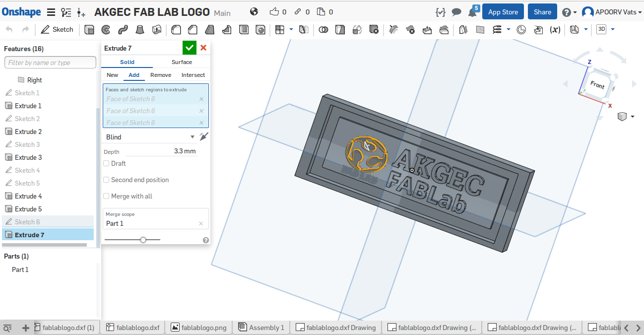Select the Revolve tool
The image size is (644, 335).
[x=106, y=30]
